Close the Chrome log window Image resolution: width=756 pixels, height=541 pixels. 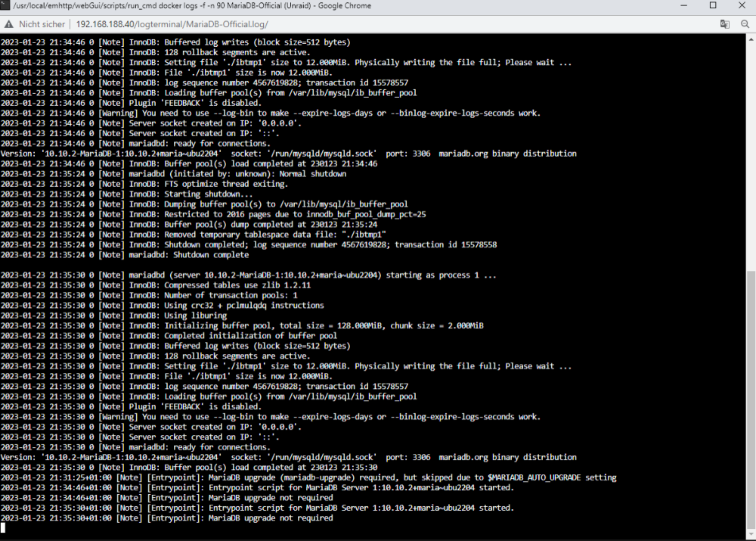click(x=742, y=6)
